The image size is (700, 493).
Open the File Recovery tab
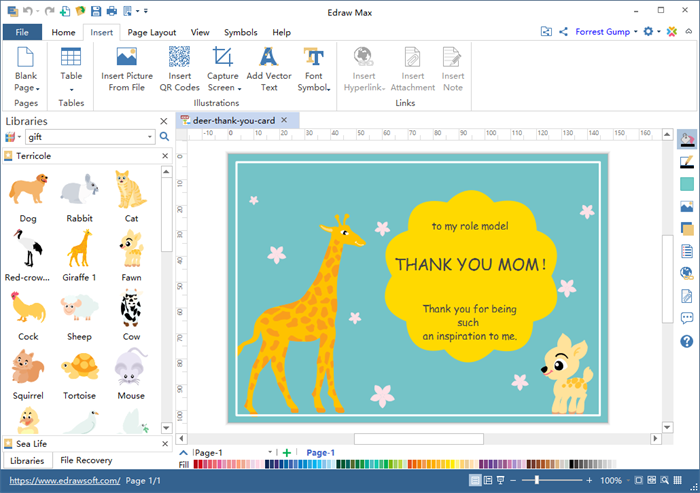click(x=86, y=460)
